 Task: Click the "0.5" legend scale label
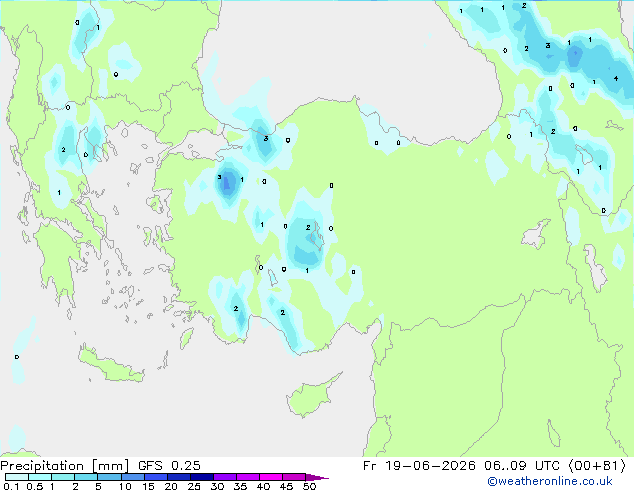click(34, 486)
